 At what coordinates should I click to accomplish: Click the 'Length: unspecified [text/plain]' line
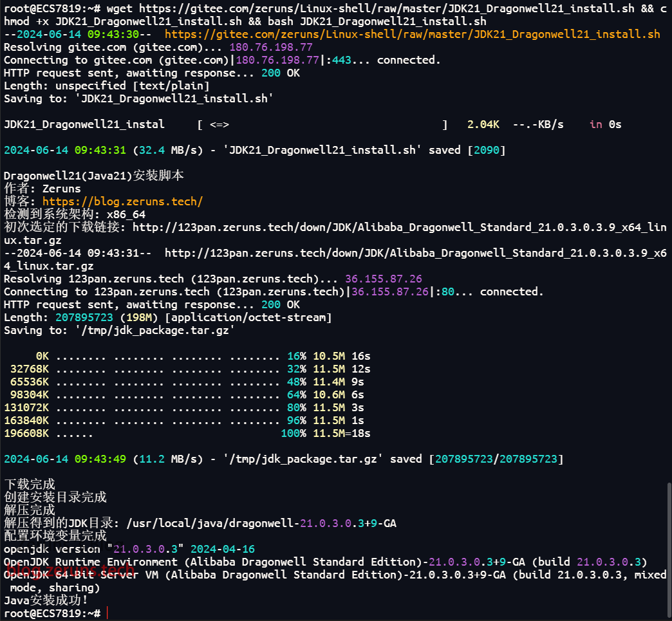pos(107,86)
